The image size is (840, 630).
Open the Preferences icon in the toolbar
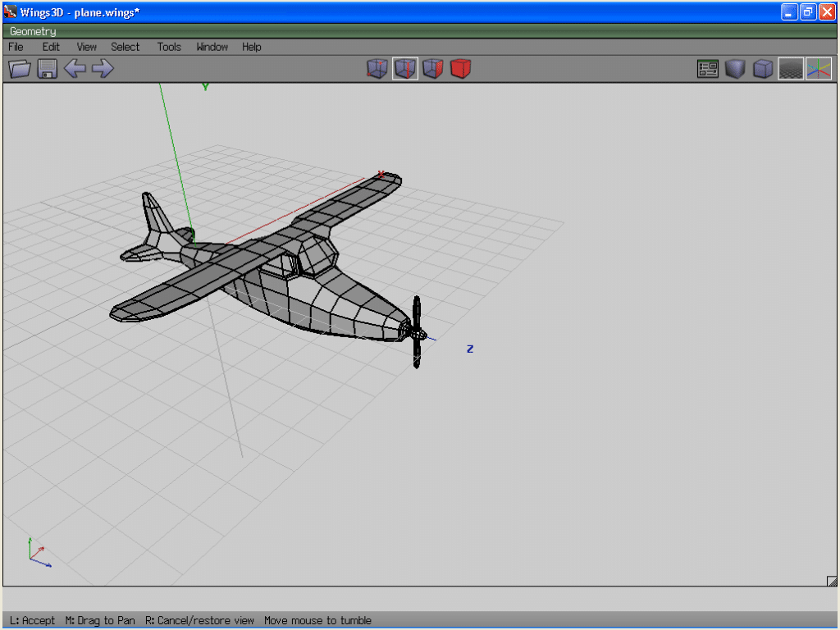tap(707, 69)
